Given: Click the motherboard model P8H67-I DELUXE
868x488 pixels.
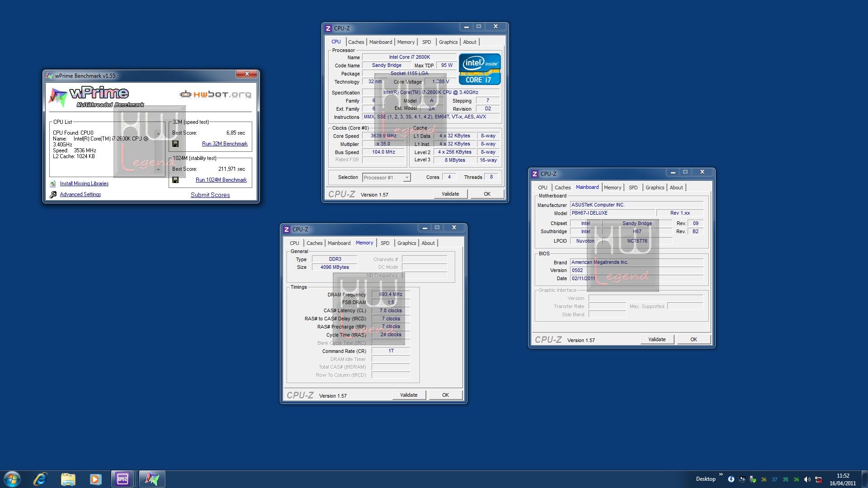Looking at the screenshot, I should pos(613,213).
